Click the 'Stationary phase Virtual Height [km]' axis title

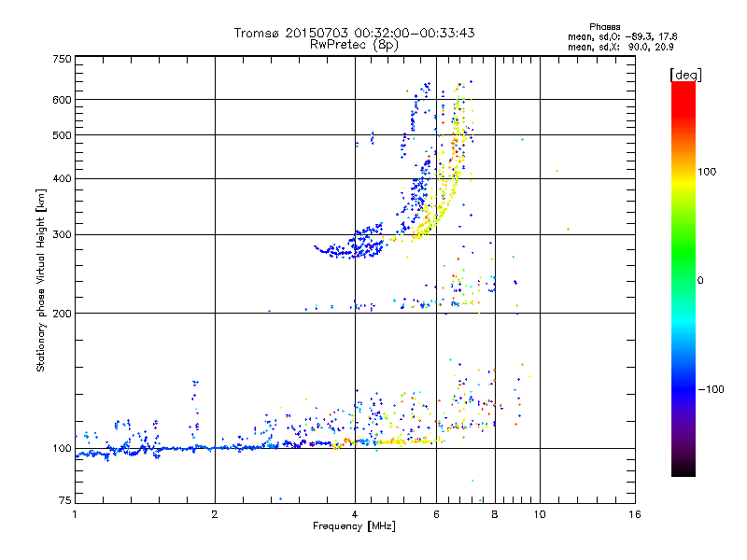[x=41, y=281]
